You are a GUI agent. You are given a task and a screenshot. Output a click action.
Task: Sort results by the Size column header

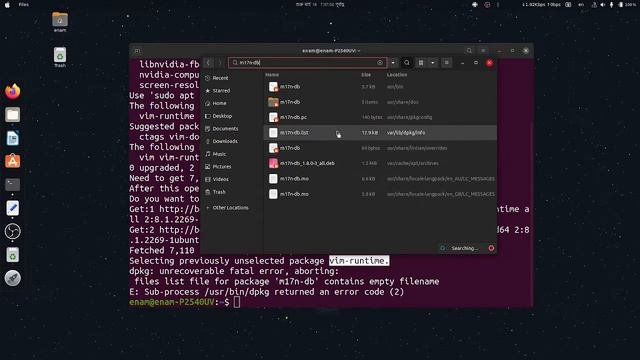(366, 75)
